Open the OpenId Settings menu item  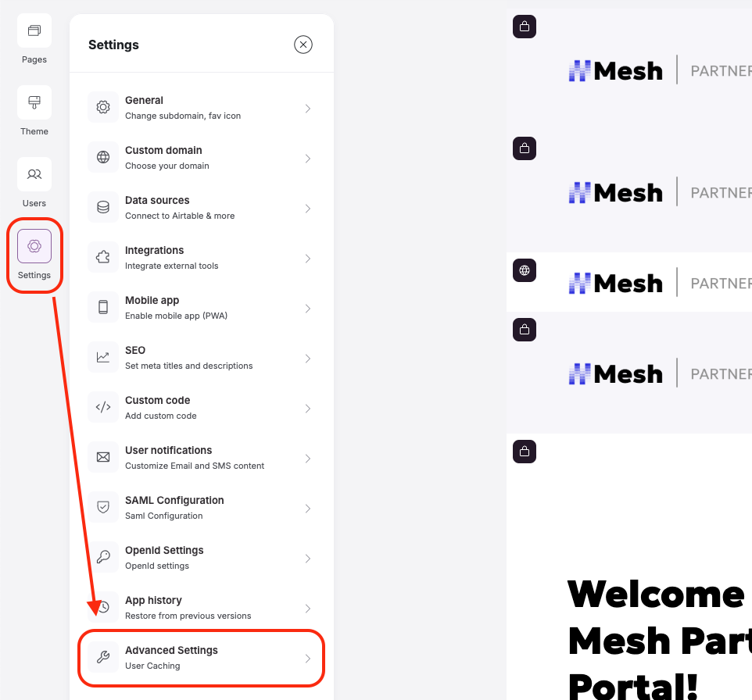[201, 557]
